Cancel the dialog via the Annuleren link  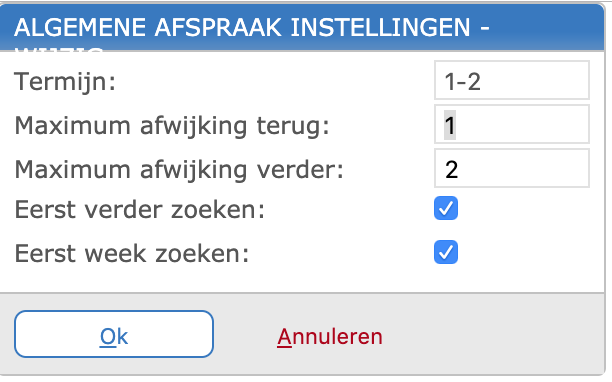click(x=330, y=336)
